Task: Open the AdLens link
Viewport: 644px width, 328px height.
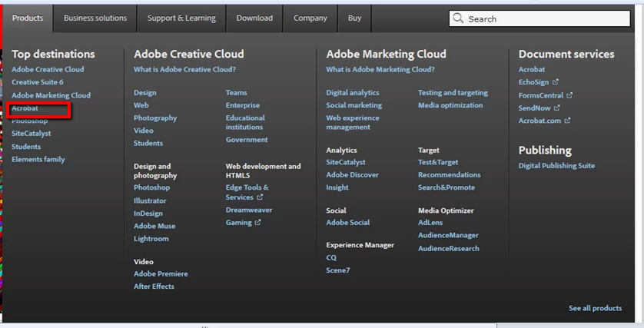Action: tap(430, 223)
